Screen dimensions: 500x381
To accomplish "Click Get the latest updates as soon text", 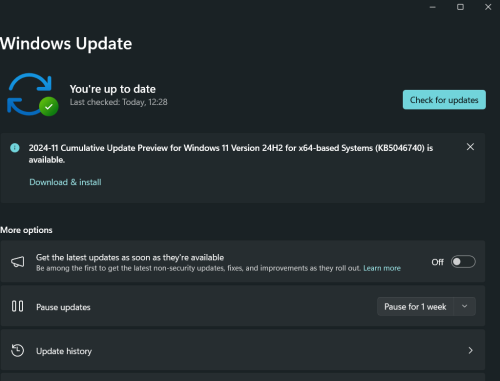I will pos(130,257).
